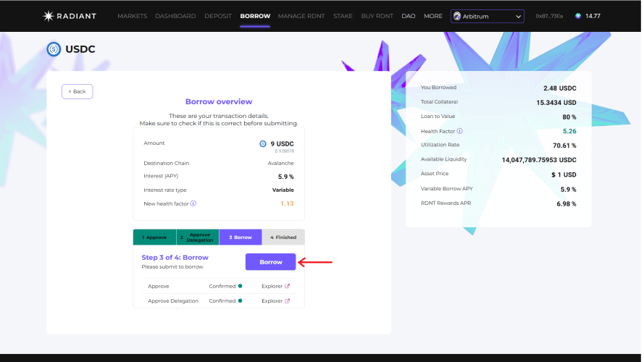Click the Variable Borrow APY 5.9 % in side panel
This screenshot has height=362, width=644.
coord(569,190)
